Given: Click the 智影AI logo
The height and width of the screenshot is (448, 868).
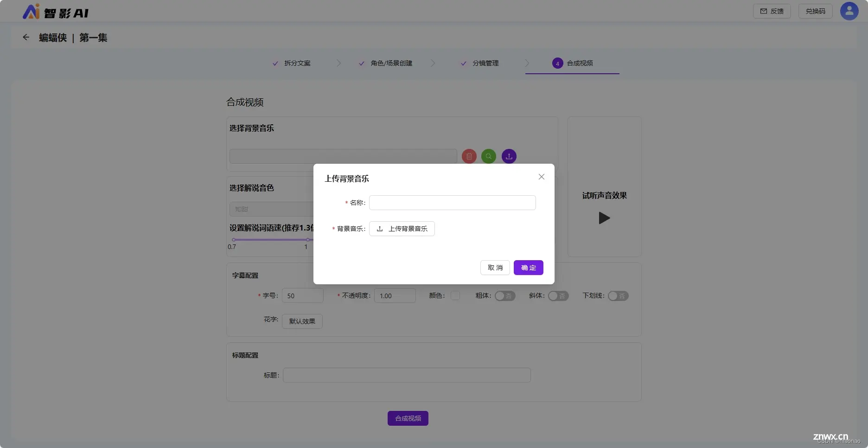Looking at the screenshot, I should click(56, 12).
